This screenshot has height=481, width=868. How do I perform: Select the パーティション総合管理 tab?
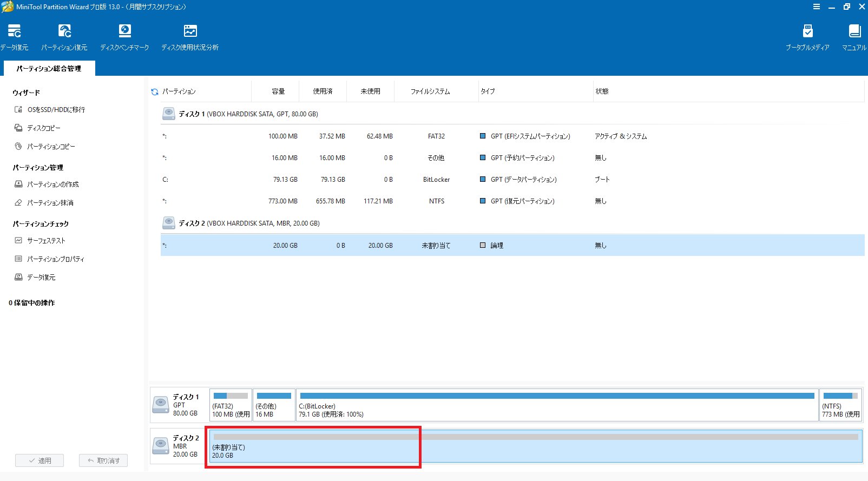49,69
